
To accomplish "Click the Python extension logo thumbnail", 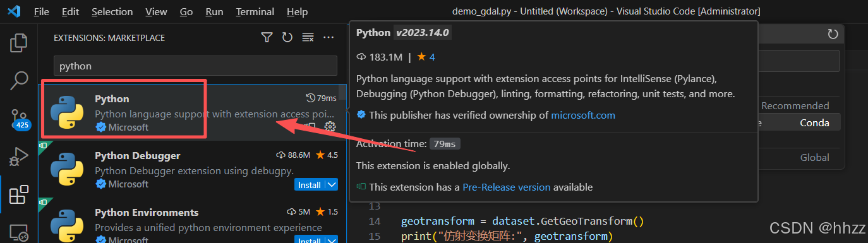I will point(66,113).
